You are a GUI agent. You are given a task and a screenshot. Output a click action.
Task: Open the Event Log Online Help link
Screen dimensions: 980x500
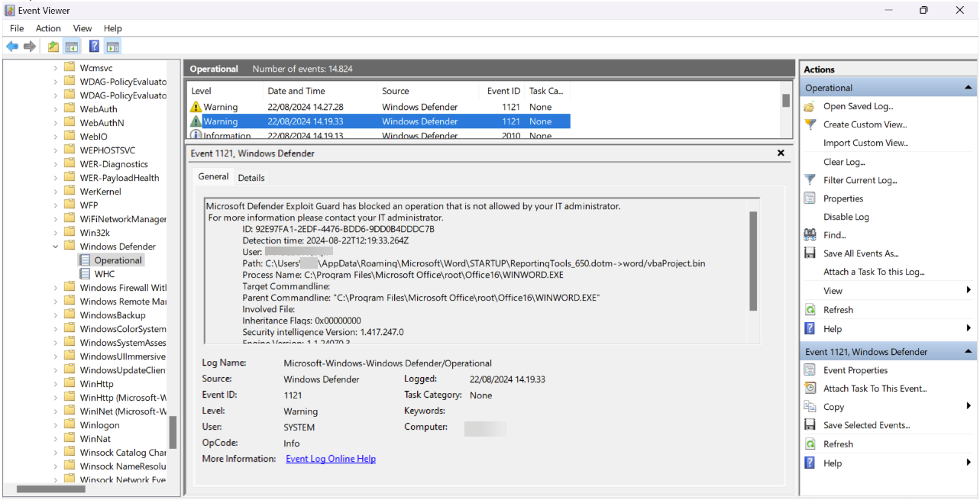[x=331, y=459]
